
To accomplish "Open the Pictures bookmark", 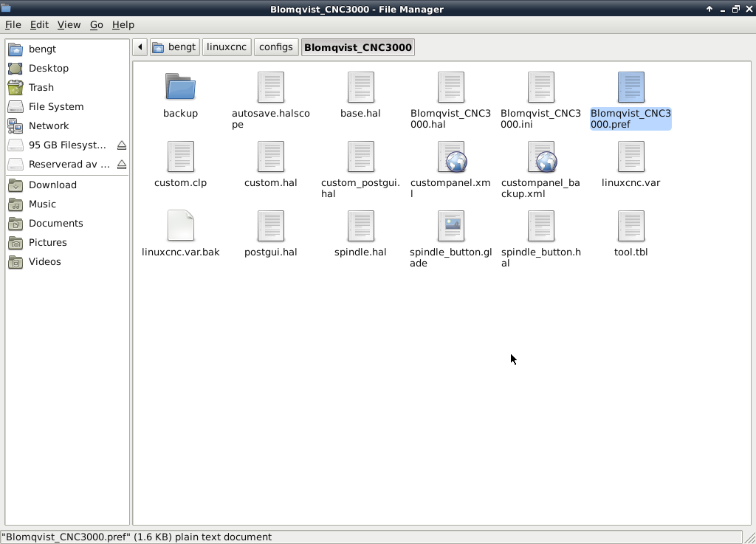I will 67,242.
